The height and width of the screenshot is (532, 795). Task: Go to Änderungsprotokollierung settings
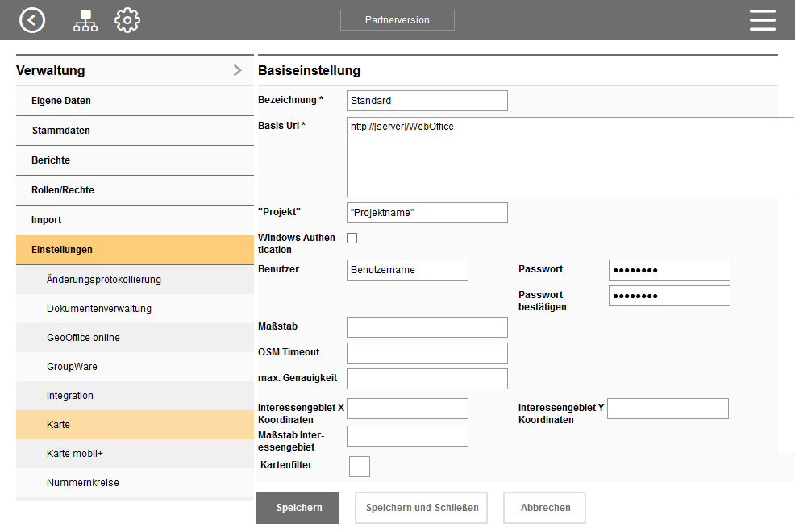click(135, 280)
